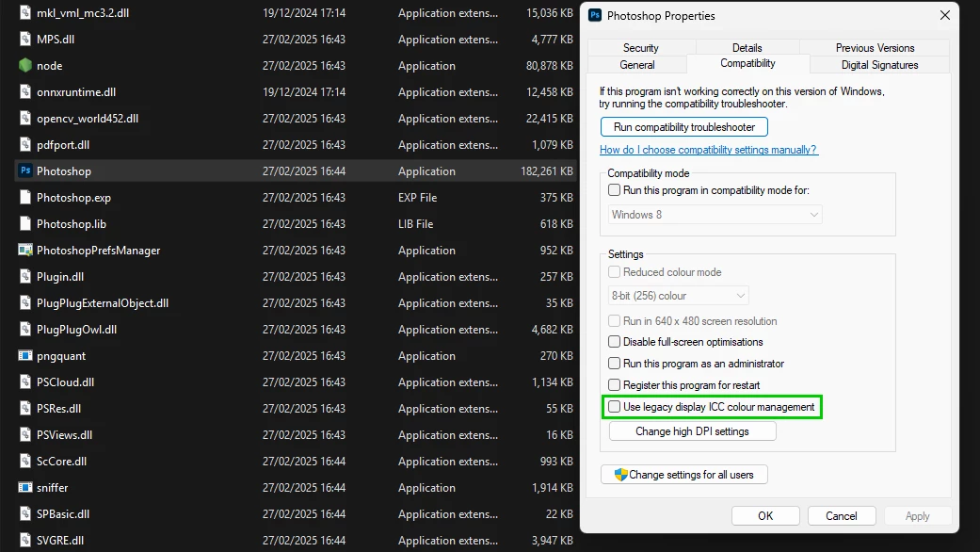Click the ScCore.dll file icon
The image size is (980, 552).
tap(25, 462)
